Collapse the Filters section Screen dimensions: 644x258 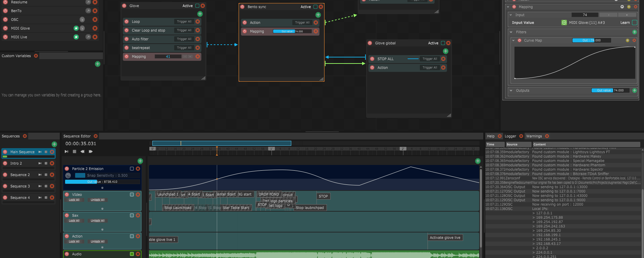pos(511,32)
